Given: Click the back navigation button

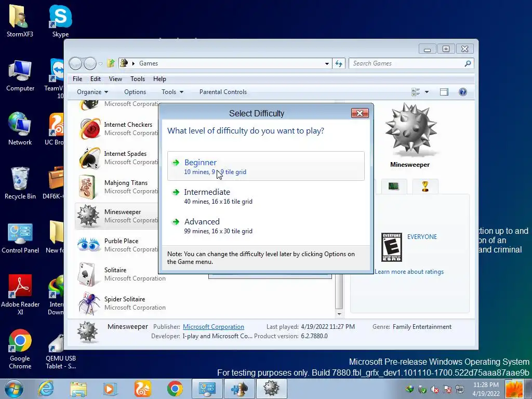Looking at the screenshot, I should [75, 63].
